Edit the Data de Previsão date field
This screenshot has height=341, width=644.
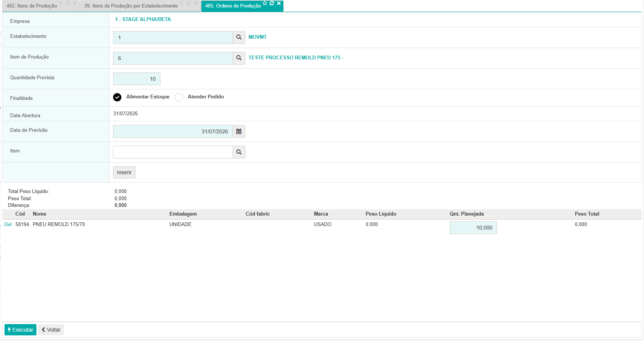[173, 131]
